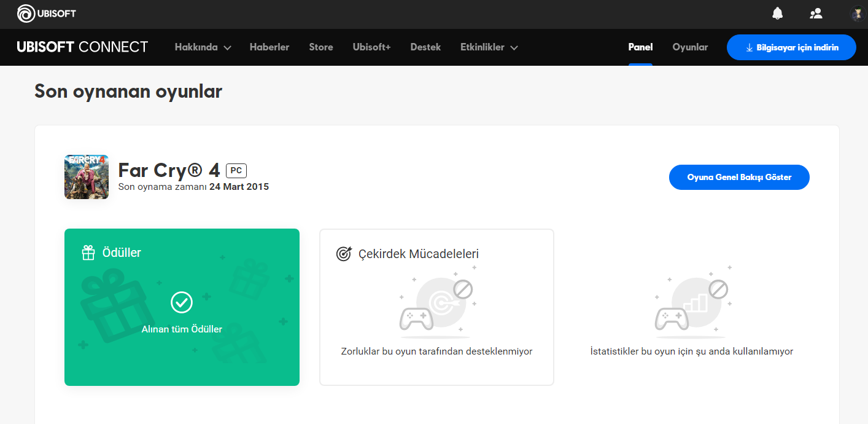Click Bilgisayar için indirin download button

pyautogui.click(x=791, y=47)
